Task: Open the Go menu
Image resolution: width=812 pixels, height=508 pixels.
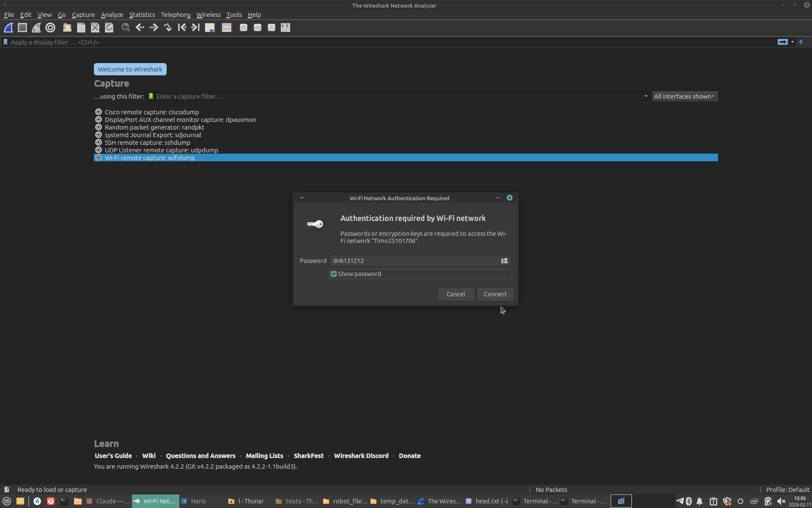Action: coord(62,15)
